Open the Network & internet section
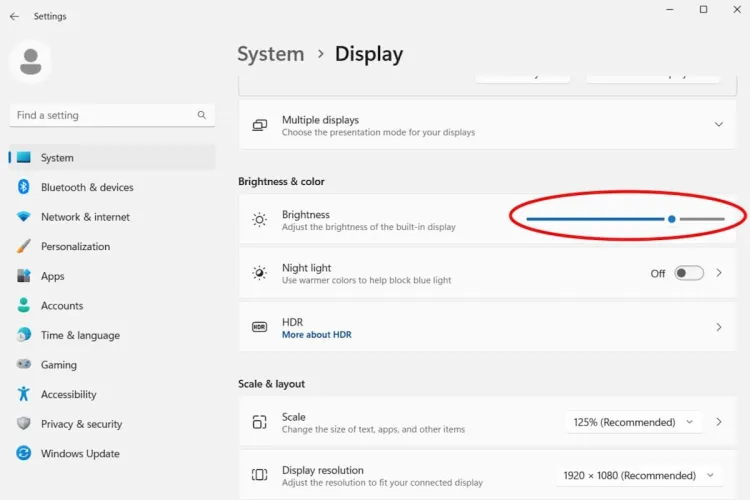The height and width of the screenshot is (500, 750). tap(85, 217)
